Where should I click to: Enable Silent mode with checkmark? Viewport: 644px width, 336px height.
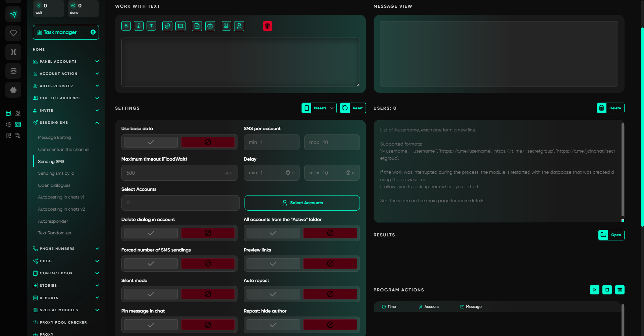(151, 294)
